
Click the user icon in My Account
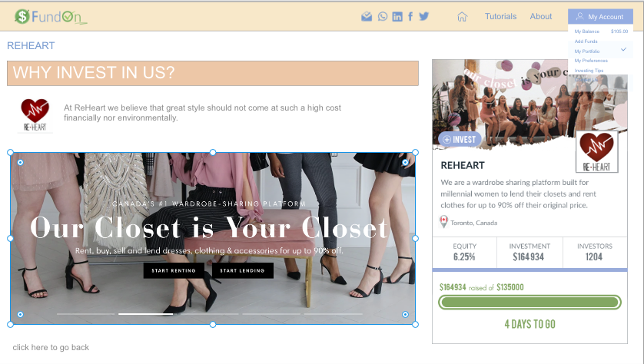coord(579,16)
